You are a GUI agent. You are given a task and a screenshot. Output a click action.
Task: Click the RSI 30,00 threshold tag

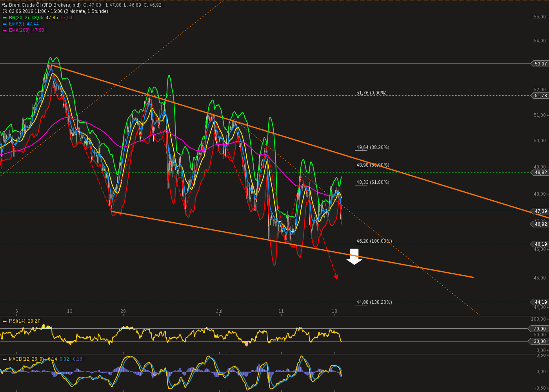pyautogui.click(x=539, y=341)
